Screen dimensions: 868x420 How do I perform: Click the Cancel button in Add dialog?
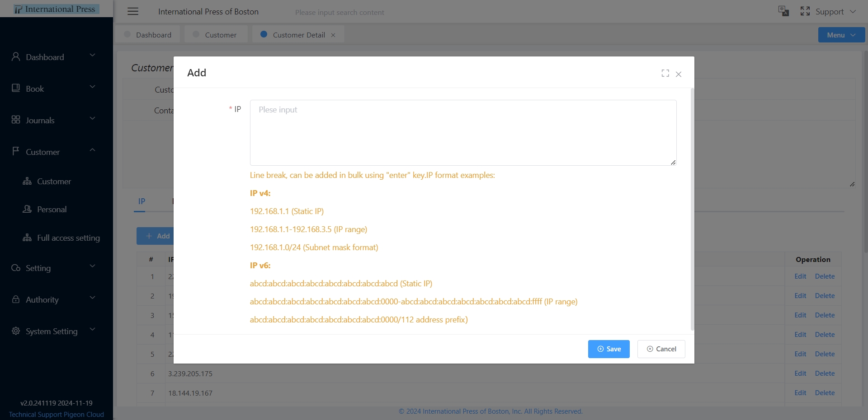661,349
